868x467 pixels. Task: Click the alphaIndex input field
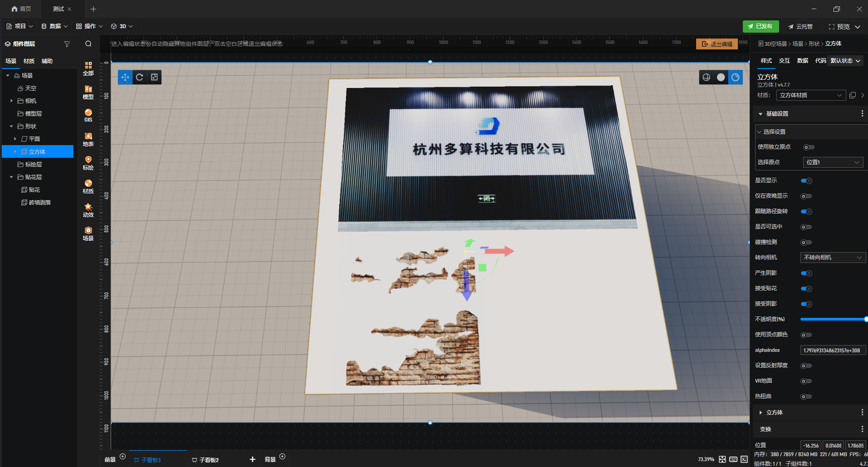[x=833, y=350]
